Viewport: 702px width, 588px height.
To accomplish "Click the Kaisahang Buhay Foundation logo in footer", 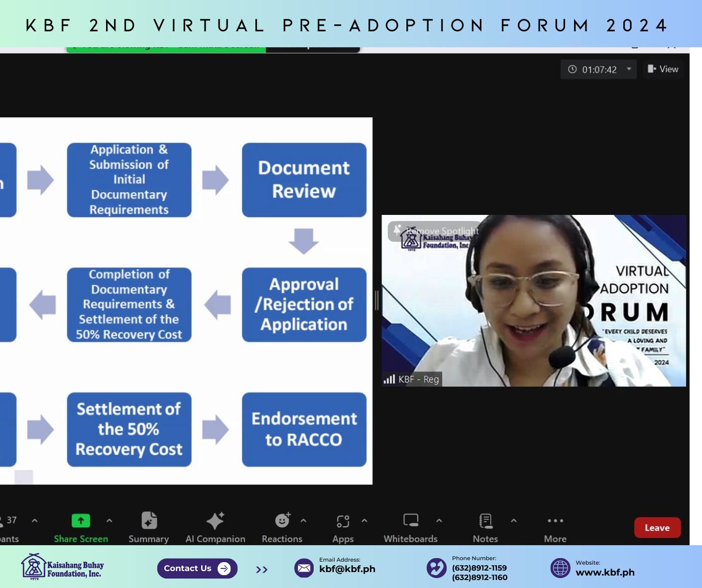I will pyautogui.click(x=63, y=567).
